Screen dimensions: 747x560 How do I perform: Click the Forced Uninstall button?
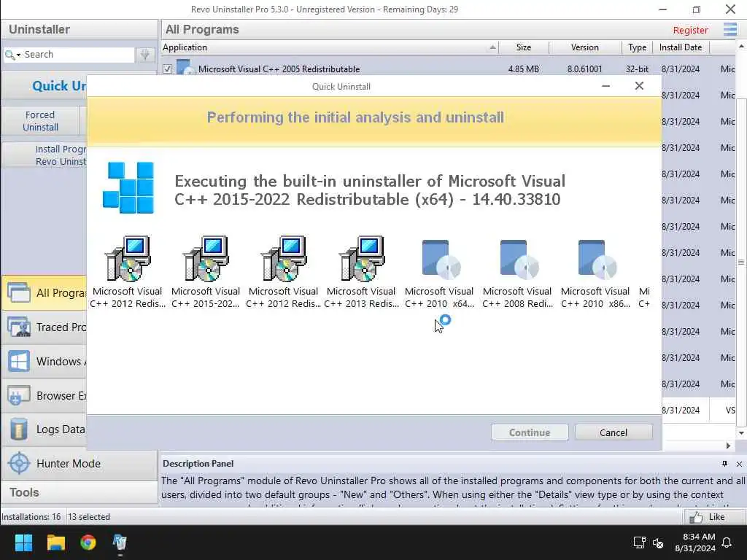[x=41, y=121]
